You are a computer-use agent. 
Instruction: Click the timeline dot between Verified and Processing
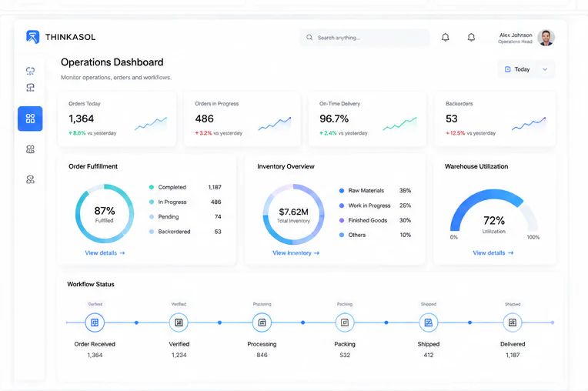point(220,322)
